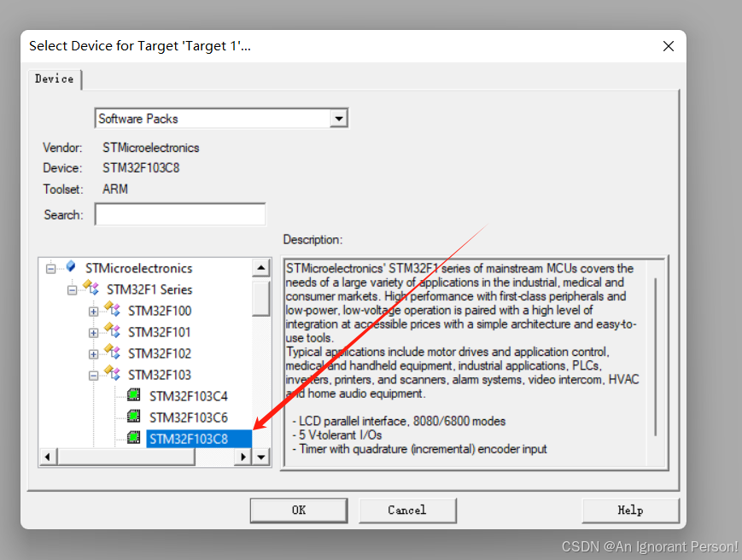Select the STM32F103C8 device entry
The image size is (742, 560).
[189, 439]
